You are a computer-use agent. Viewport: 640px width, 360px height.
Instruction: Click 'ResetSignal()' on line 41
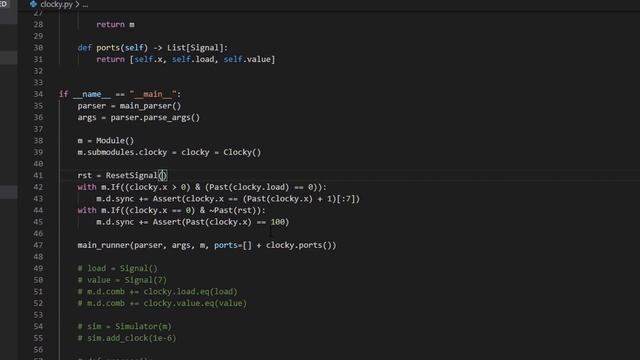pos(136,176)
